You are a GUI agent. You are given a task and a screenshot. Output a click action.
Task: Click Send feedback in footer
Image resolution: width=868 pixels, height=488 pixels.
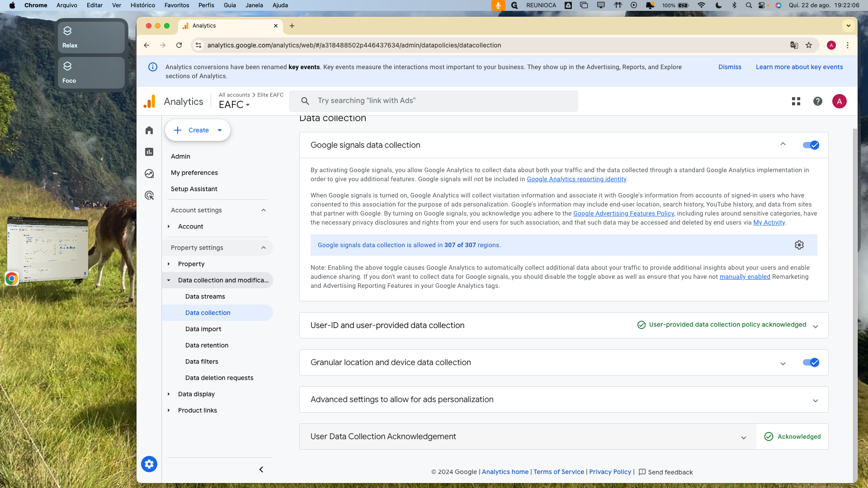(665, 472)
